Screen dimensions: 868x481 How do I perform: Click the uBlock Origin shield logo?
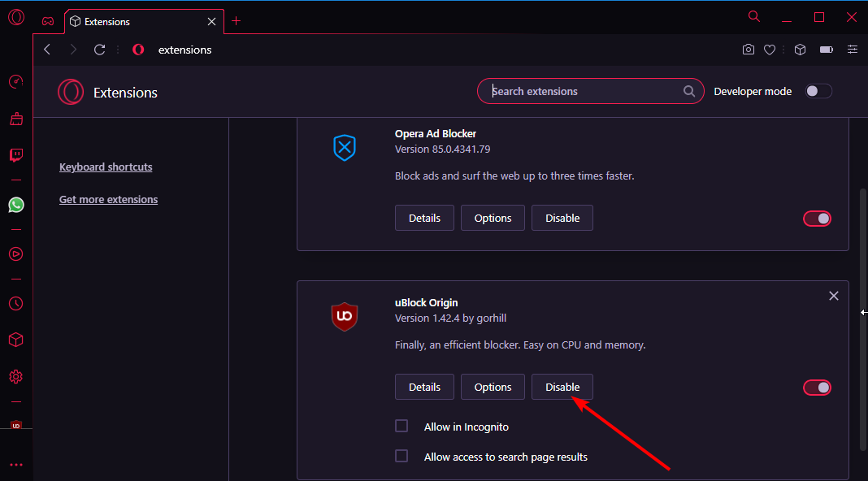[345, 317]
